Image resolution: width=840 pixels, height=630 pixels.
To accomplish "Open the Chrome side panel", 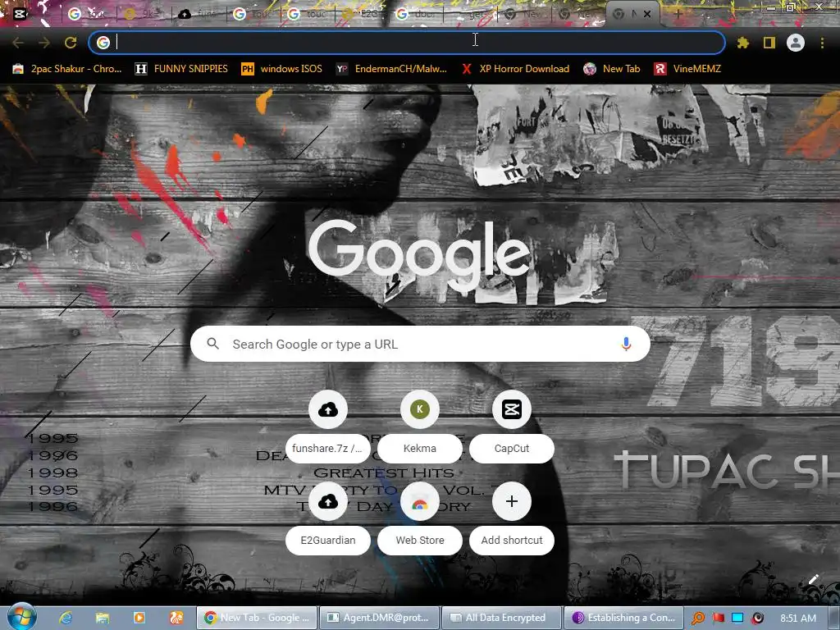I will (769, 43).
